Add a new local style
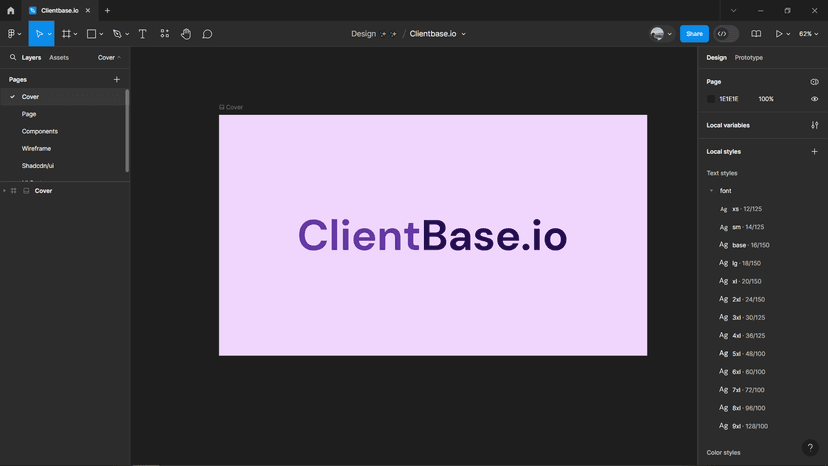This screenshot has width=828, height=466. coord(814,152)
